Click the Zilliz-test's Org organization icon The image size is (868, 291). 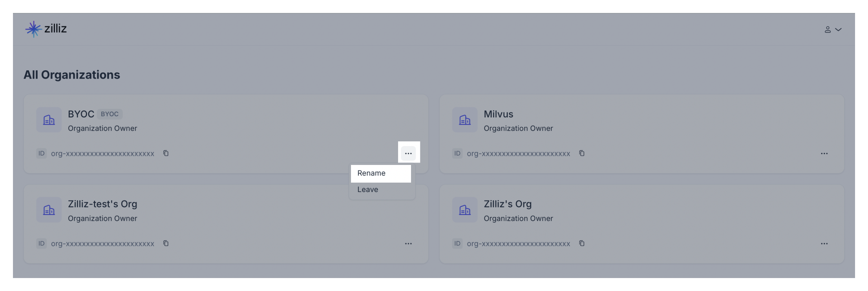[x=49, y=210]
